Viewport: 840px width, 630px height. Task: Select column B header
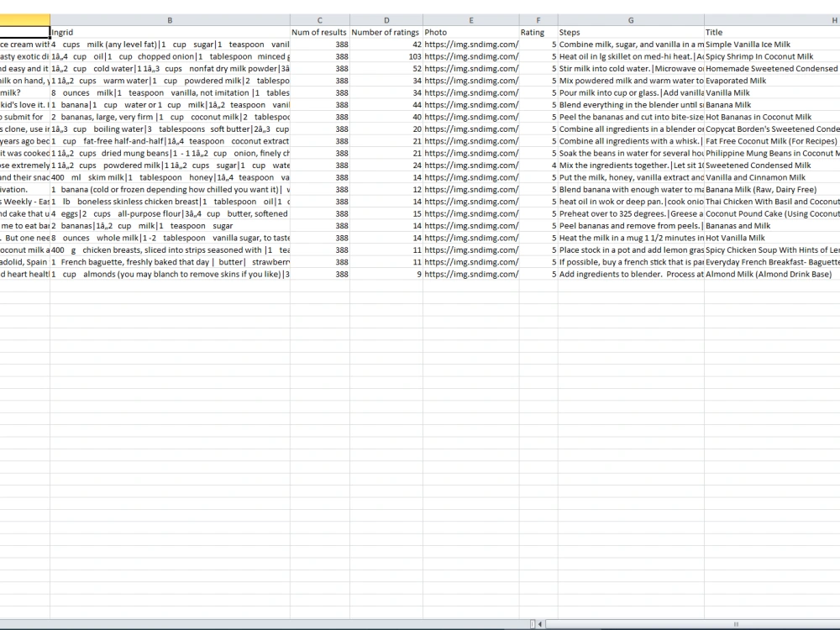170,20
